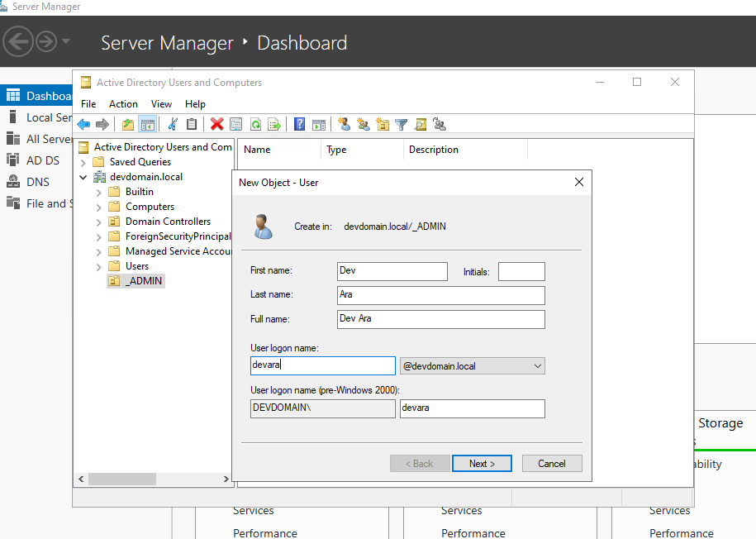
Task: Go up one level with folder icon
Action: point(128,125)
